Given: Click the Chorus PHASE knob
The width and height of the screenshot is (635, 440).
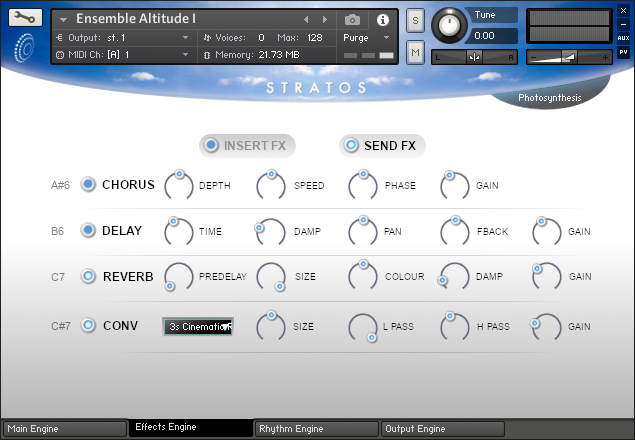Looking at the screenshot, I should tap(363, 185).
